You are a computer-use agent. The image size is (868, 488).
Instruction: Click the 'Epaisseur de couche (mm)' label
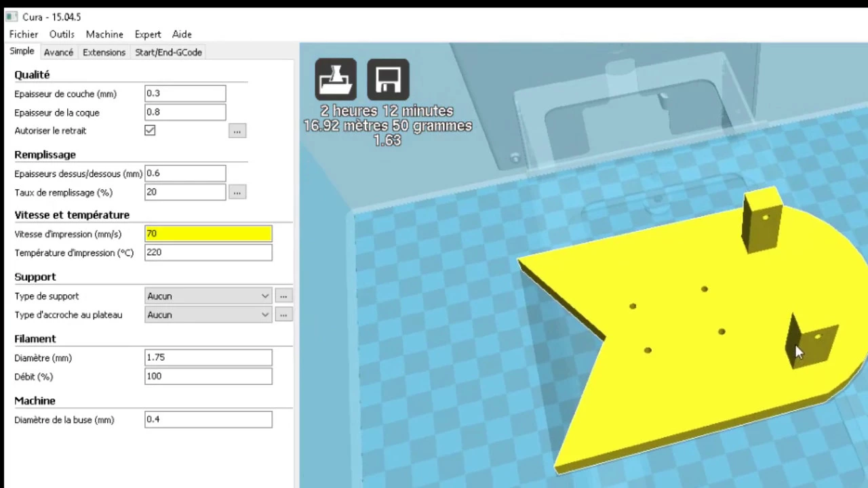[66, 94]
